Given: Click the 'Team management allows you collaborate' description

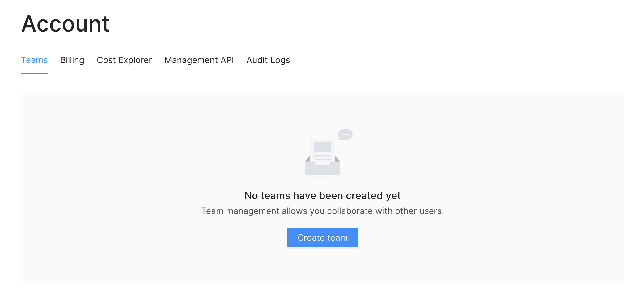Looking at the screenshot, I should pos(322,211).
